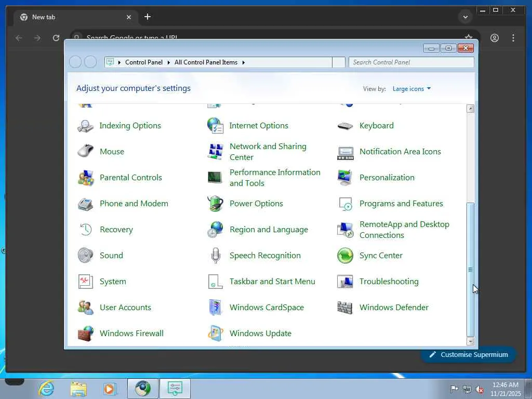Click the scrollbar up arrow
This screenshot has height=399, width=532.
(470, 109)
